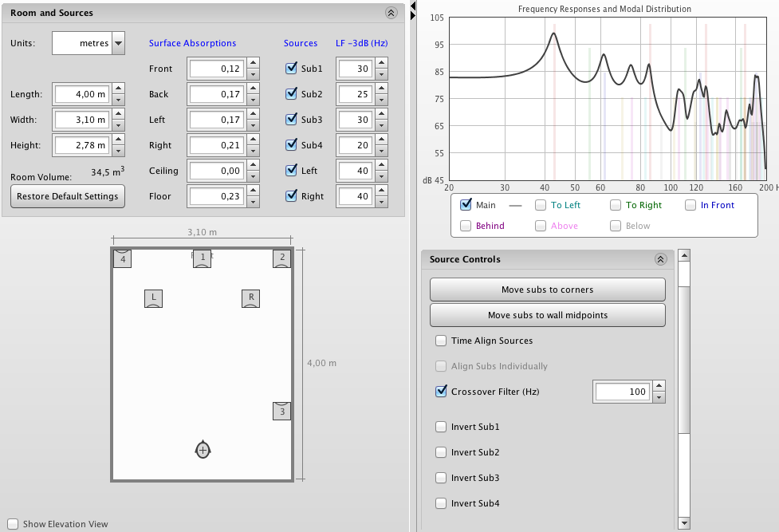The image size is (779, 532).
Task: Collapse the Source Controls panel
Action: [x=660, y=259]
